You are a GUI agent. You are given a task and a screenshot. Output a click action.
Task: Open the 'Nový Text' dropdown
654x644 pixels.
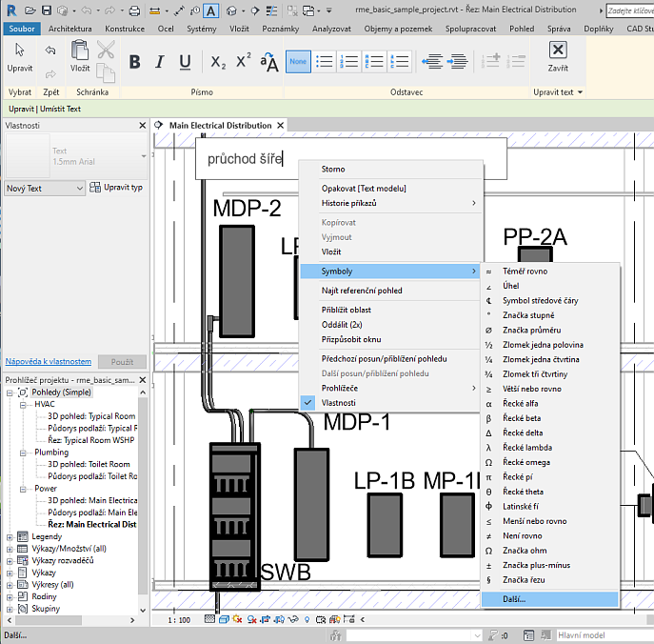[x=45, y=189]
